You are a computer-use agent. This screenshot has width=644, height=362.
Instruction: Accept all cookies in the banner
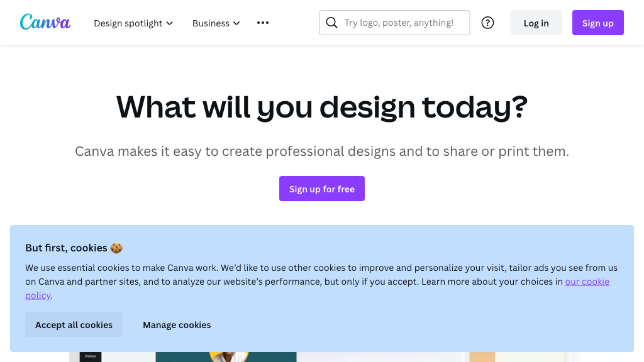[74, 324]
